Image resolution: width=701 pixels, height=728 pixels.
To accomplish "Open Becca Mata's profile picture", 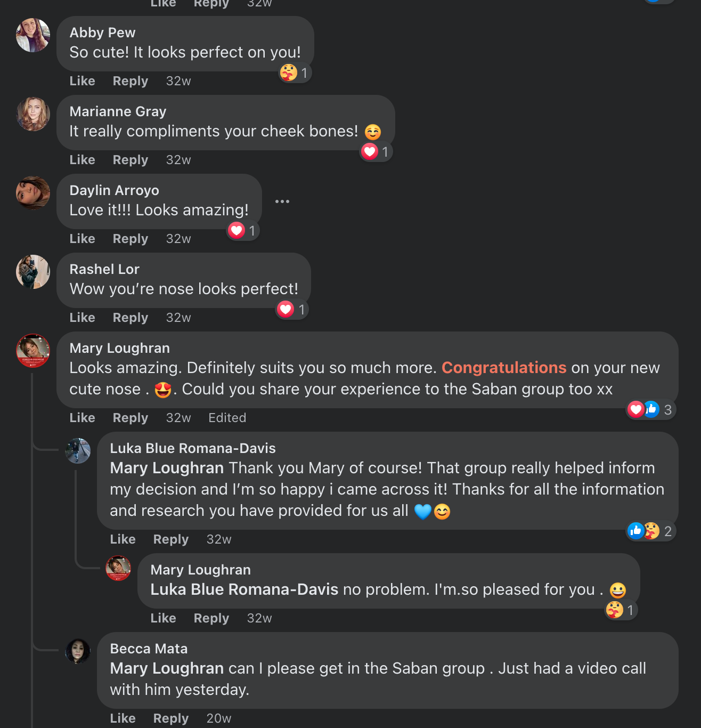I will coord(78,651).
